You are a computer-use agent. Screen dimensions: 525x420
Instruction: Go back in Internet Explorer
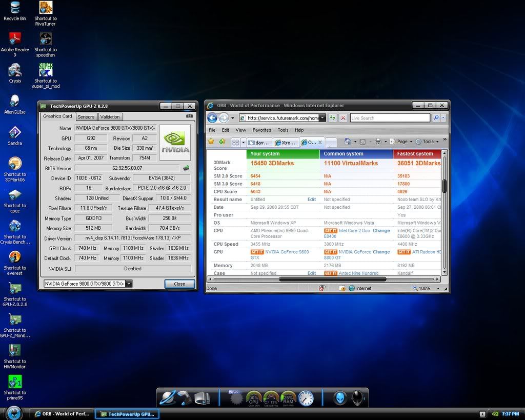point(212,118)
